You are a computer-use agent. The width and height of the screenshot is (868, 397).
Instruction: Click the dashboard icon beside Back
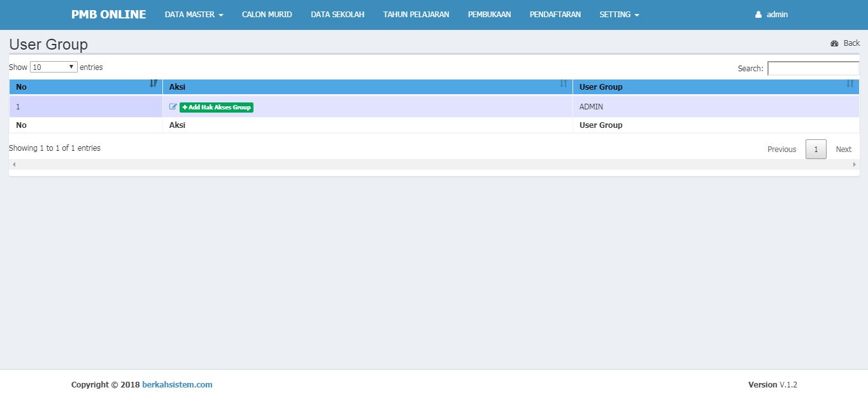(x=834, y=43)
